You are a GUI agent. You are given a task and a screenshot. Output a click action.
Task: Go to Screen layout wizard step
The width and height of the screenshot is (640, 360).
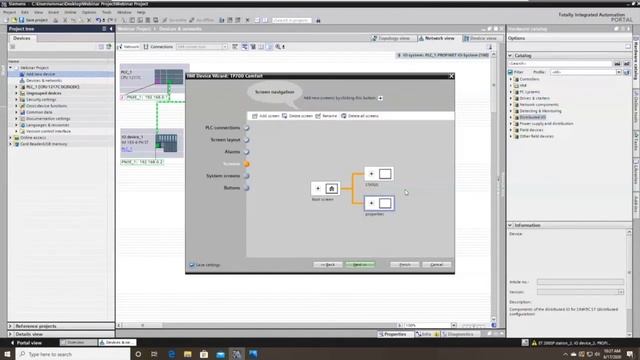coord(230,140)
